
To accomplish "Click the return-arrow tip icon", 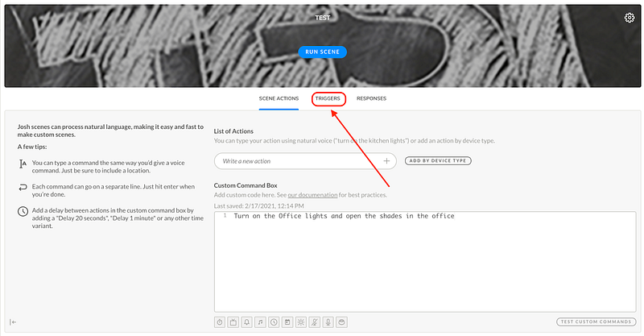I will click(23, 188).
